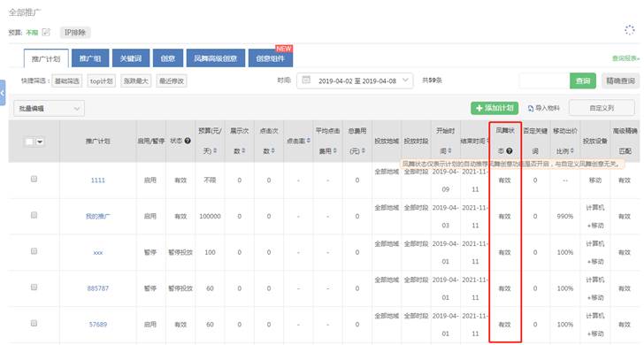644x345 pixels.
Task: Sort by 预算 column arrows
Action: coord(215,151)
